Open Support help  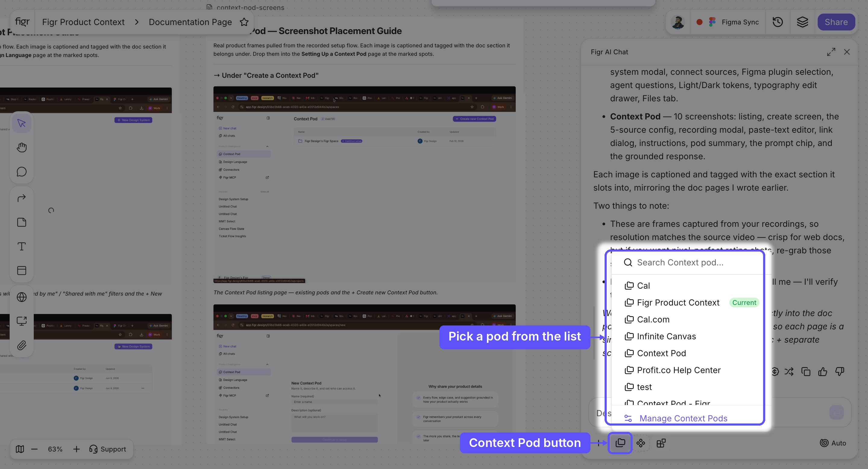pyautogui.click(x=108, y=449)
